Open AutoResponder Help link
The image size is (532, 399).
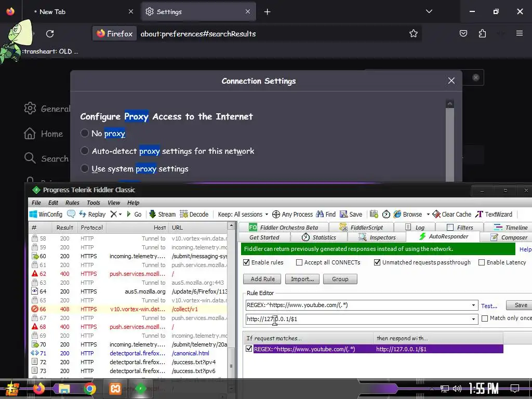(x=525, y=249)
